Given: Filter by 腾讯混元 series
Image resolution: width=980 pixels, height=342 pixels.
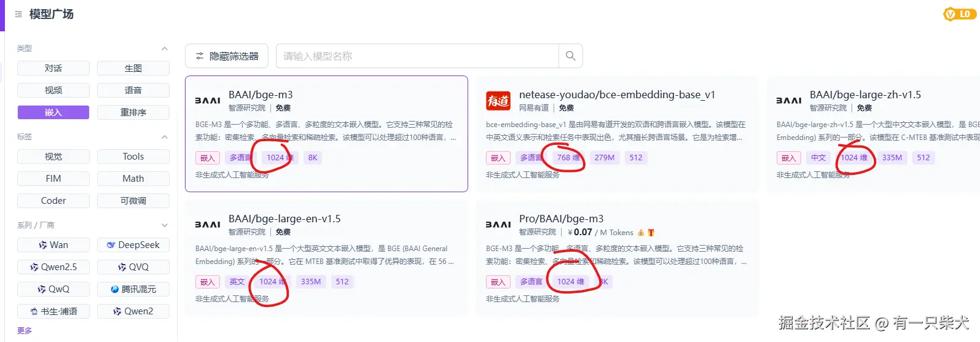Looking at the screenshot, I should pos(133,289).
